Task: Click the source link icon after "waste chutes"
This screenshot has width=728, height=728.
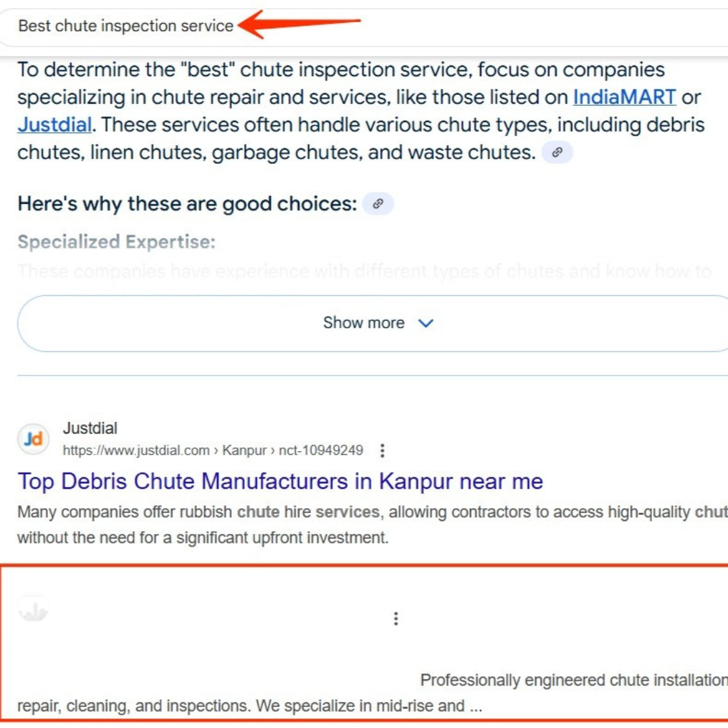Action: 557,153
